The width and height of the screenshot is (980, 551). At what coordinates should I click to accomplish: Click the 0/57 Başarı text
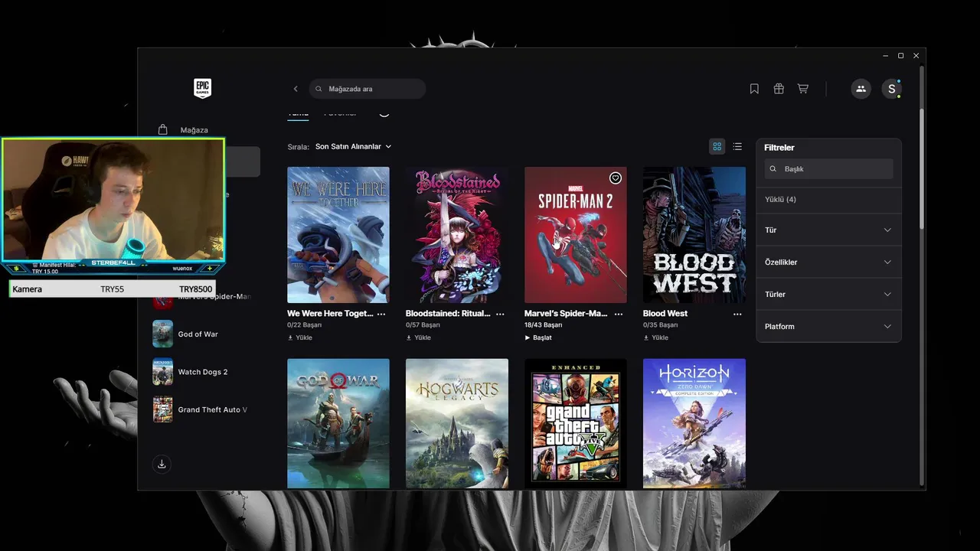pyautogui.click(x=423, y=325)
